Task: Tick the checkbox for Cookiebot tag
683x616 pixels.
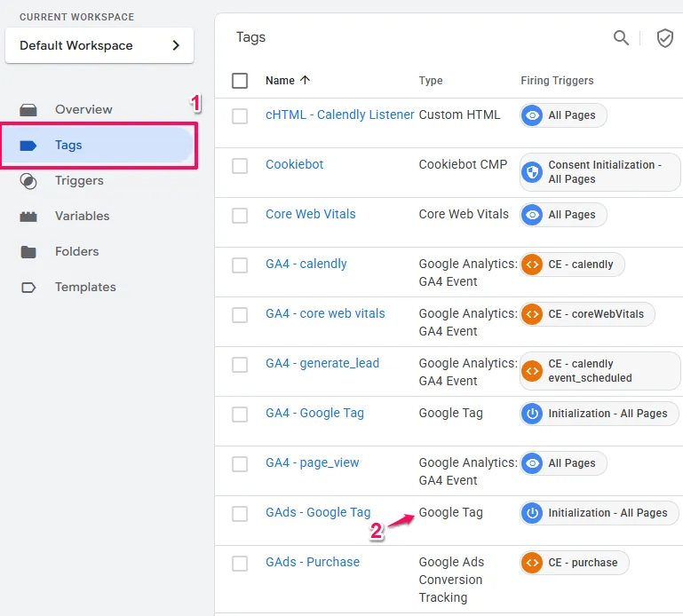Action: click(x=240, y=166)
